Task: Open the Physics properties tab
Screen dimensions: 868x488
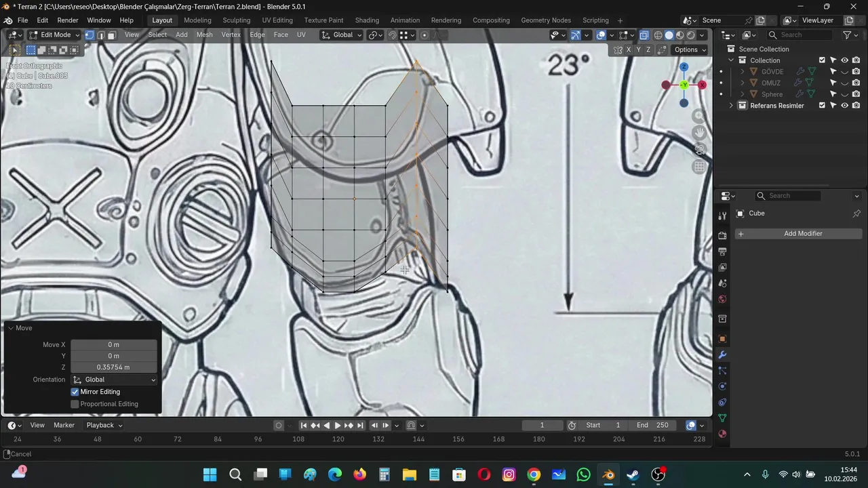Action: [722, 386]
